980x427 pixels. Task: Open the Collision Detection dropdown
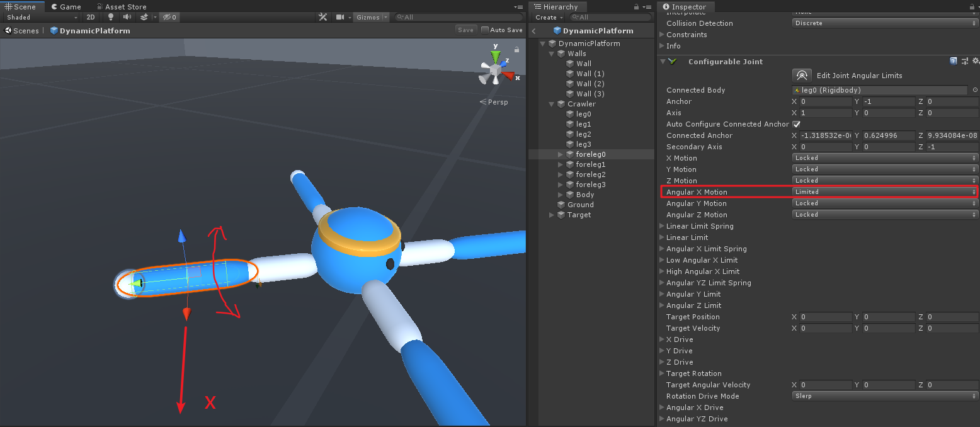tap(885, 23)
